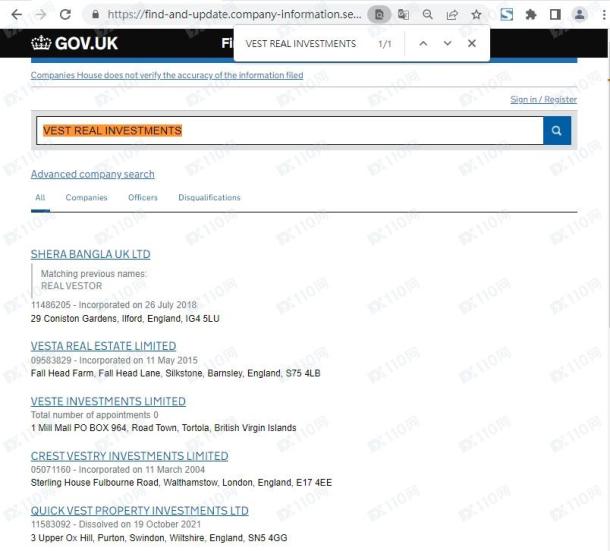
Task: Click the zoom magnifier icon in address bar
Action: [x=428, y=15]
